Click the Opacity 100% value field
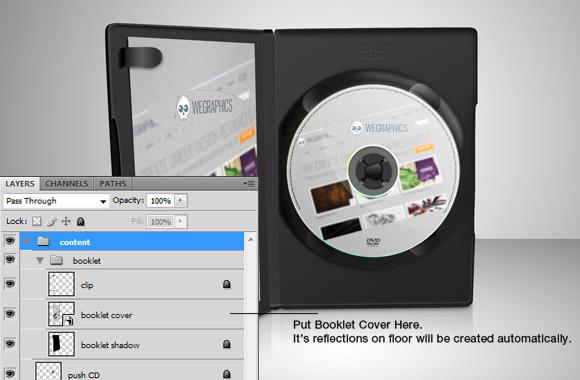The image size is (580, 380). [x=161, y=201]
